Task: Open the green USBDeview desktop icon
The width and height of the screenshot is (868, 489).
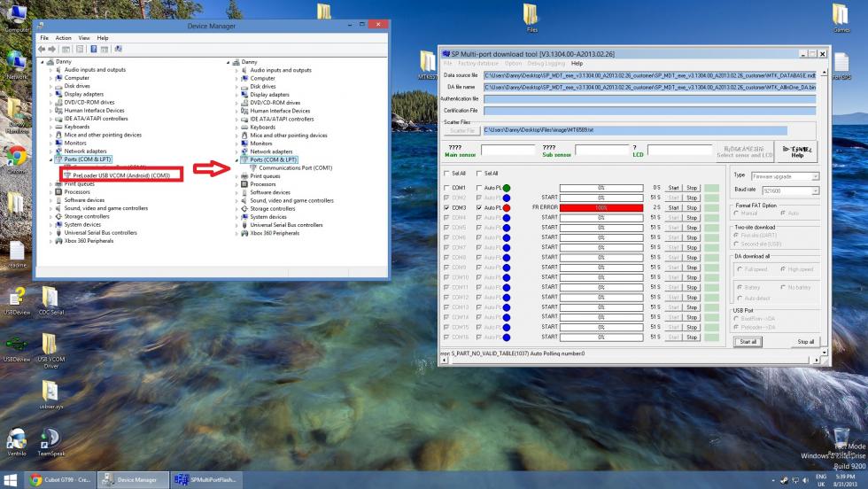Action: pyautogui.click(x=17, y=349)
